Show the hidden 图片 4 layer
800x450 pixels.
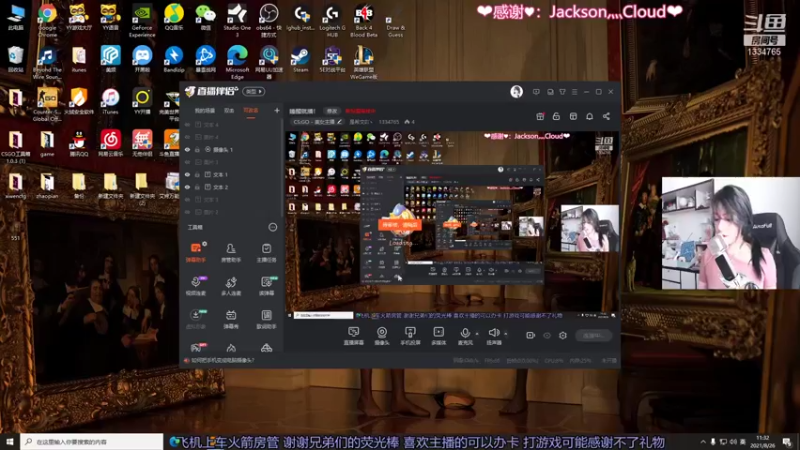[187, 137]
